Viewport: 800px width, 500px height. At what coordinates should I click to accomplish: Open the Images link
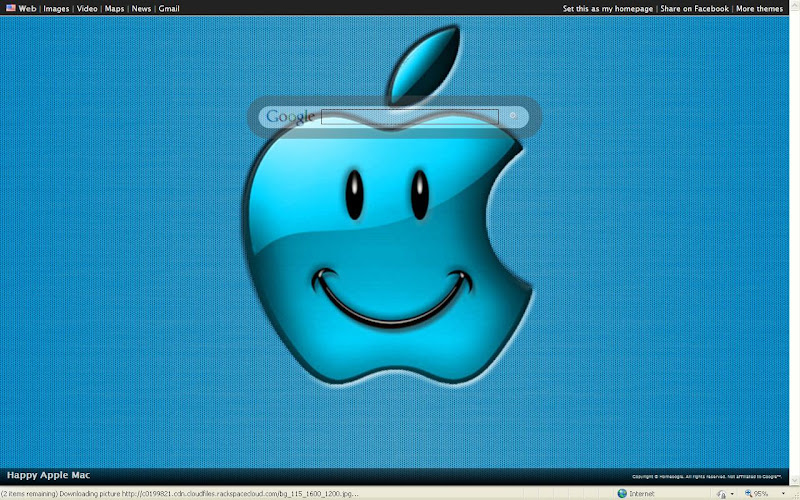[x=56, y=9]
